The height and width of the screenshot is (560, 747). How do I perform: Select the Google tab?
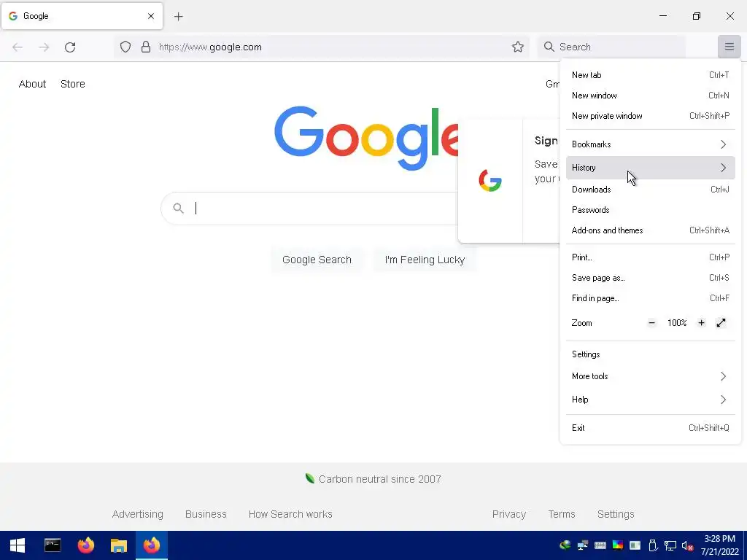(x=82, y=16)
